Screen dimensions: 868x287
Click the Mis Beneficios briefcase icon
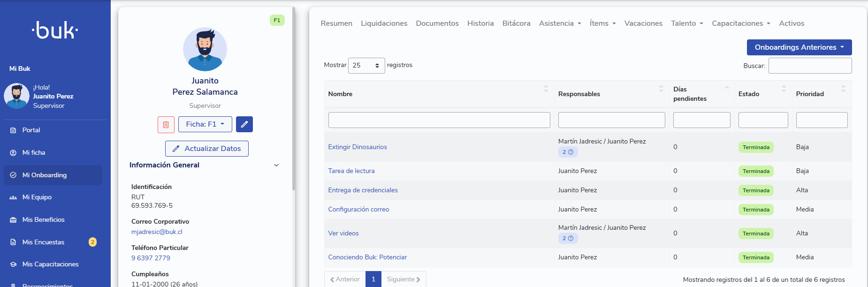coord(13,220)
